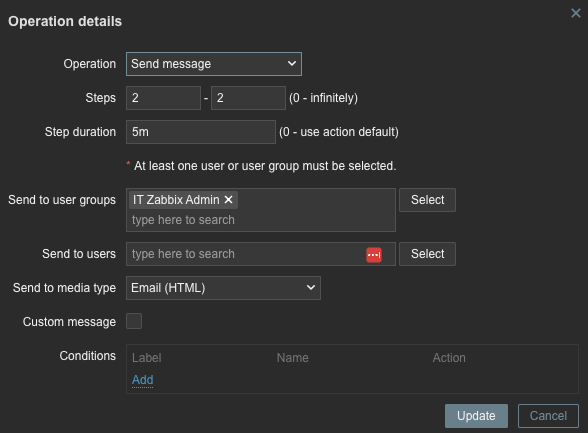Image resolution: width=588 pixels, height=433 pixels.
Task: Click the Action column header in Conditions
Action: coord(449,358)
